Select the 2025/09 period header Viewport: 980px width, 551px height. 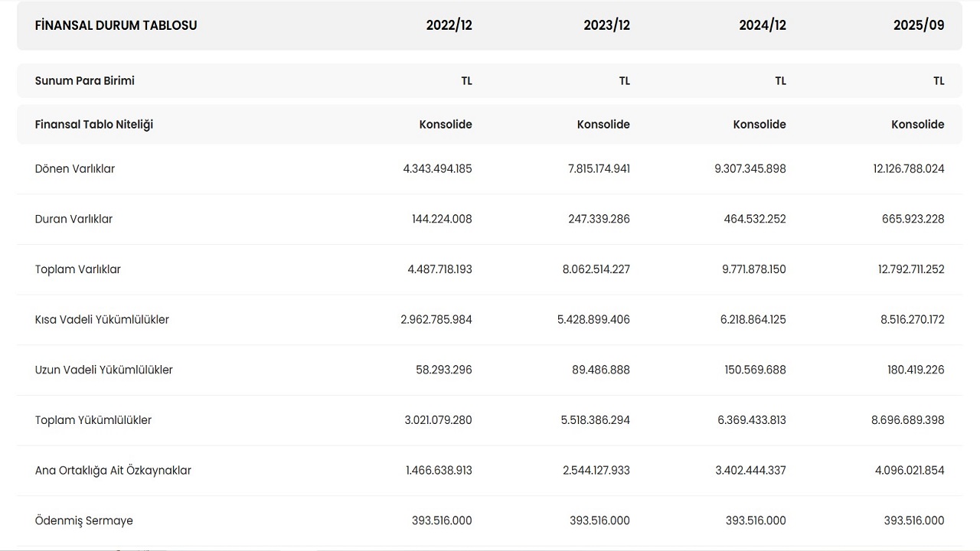(x=918, y=25)
